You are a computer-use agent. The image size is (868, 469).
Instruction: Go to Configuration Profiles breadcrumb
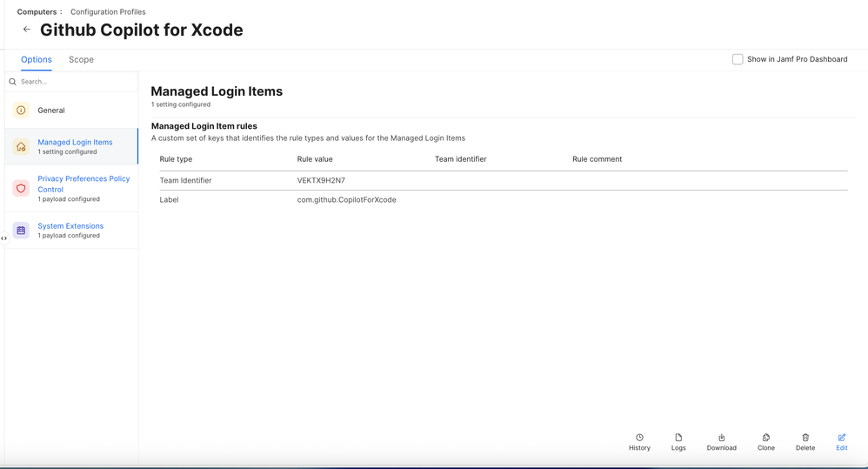click(108, 11)
